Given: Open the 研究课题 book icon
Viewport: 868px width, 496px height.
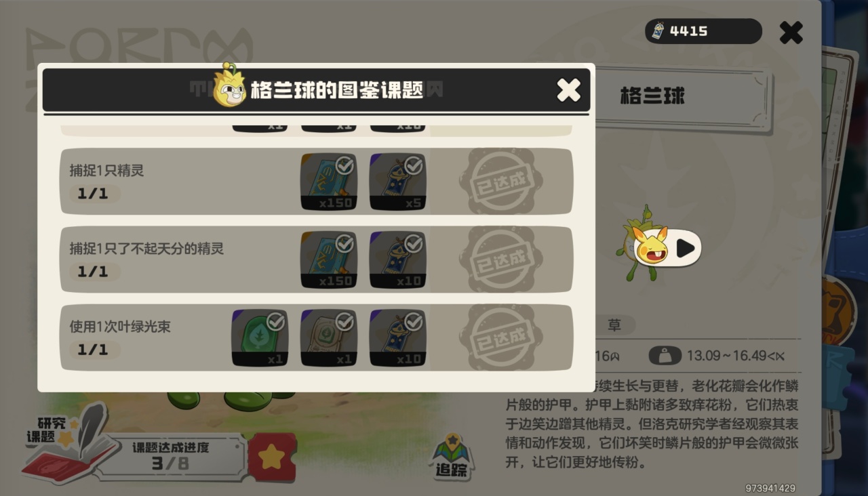Looking at the screenshot, I should click(68, 442).
